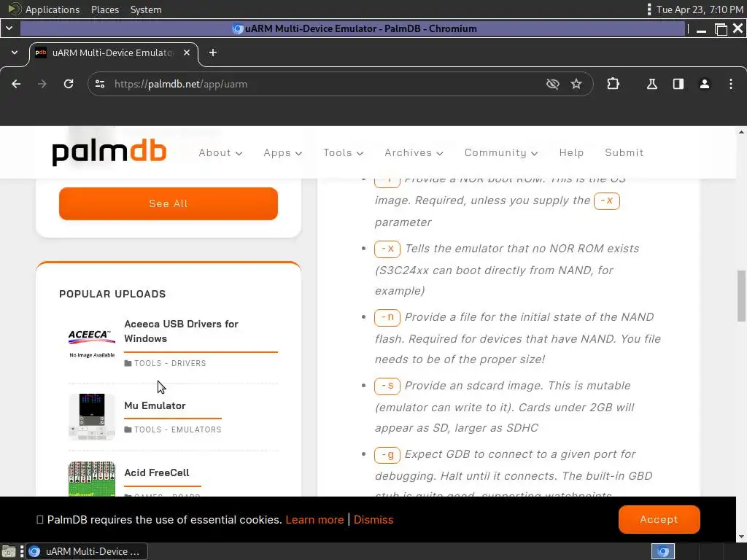The image size is (747, 560).
Task: Click the page vertical scrollbar thumb
Action: pos(741,296)
